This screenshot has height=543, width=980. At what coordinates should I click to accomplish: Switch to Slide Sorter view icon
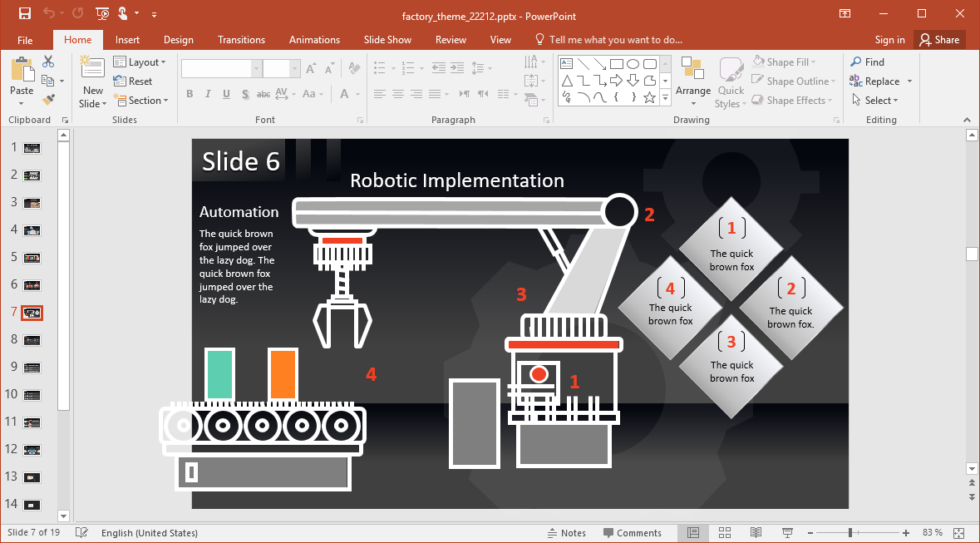[724, 532]
